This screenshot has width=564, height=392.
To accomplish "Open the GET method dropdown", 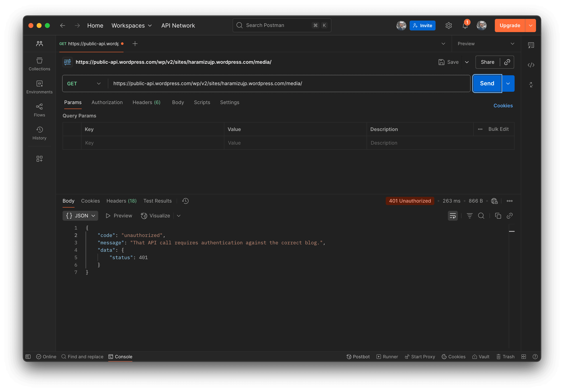I will coord(84,84).
